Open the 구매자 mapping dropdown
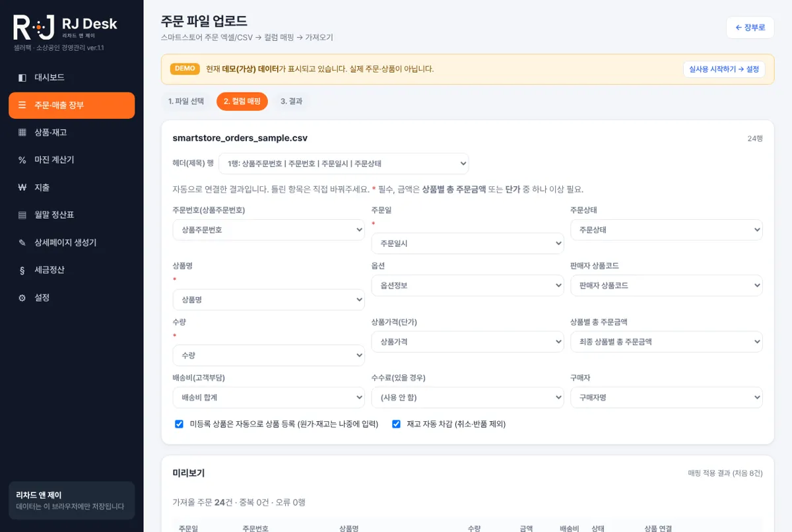The width and height of the screenshot is (792, 532). click(667, 397)
